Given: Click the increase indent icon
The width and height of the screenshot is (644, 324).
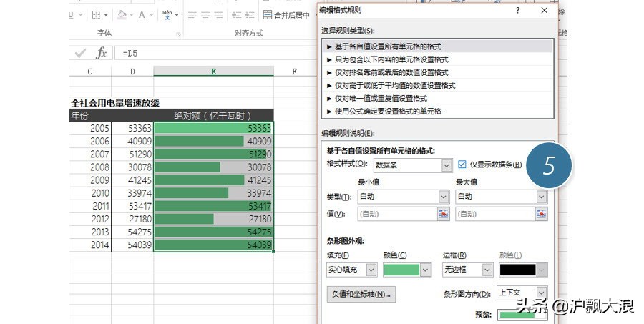Looking at the screenshot, I should click(250, 15).
